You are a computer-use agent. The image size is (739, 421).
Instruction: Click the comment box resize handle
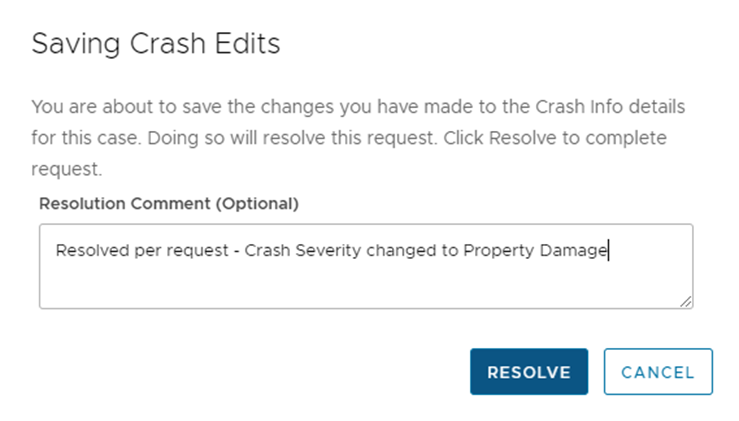pos(686,301)
